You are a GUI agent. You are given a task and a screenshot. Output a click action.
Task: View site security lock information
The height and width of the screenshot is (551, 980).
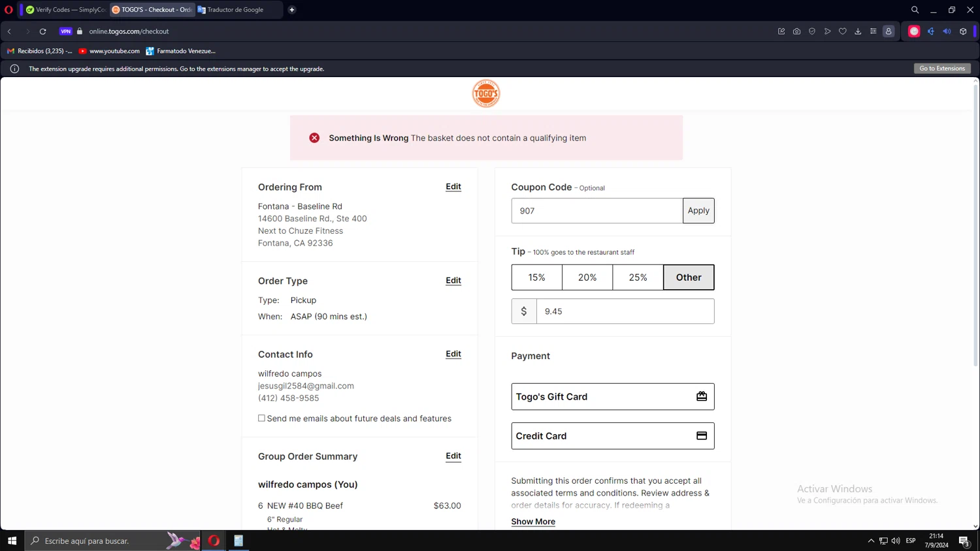(80, 31)
